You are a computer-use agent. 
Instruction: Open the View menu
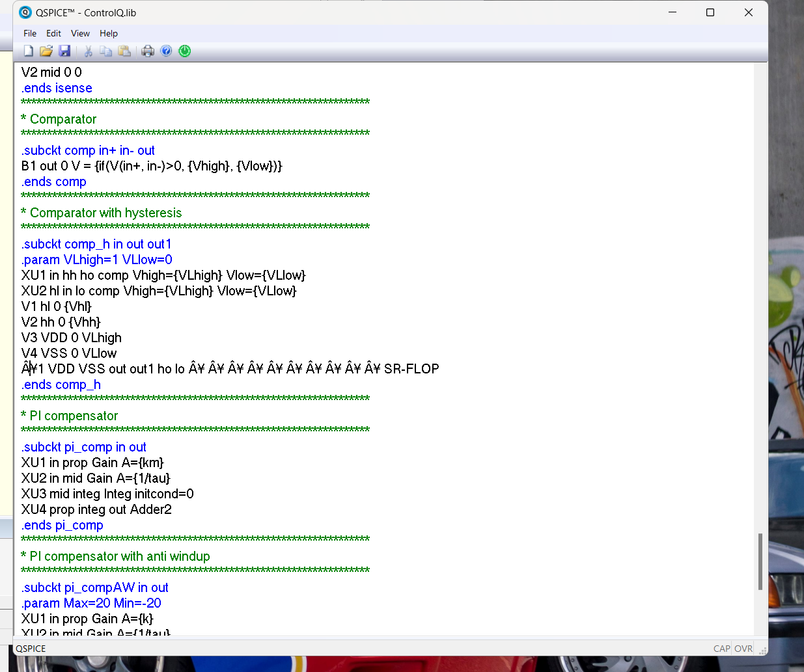coord(80,33)
